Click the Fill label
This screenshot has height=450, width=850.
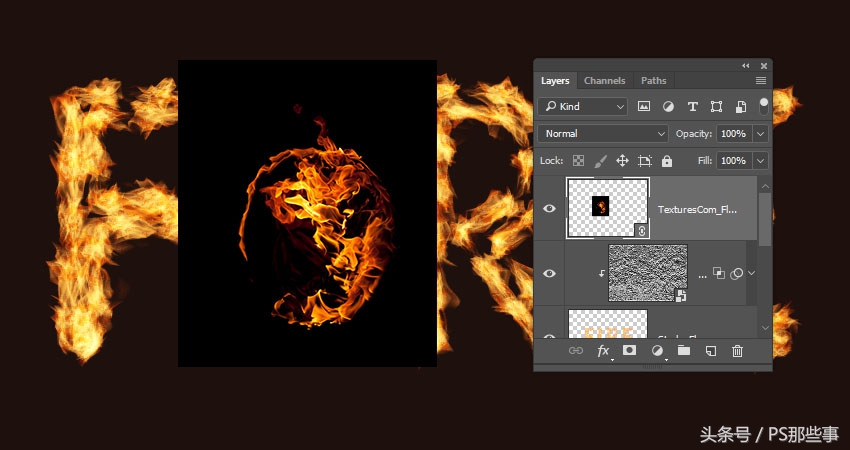click(x=705, y=161)
